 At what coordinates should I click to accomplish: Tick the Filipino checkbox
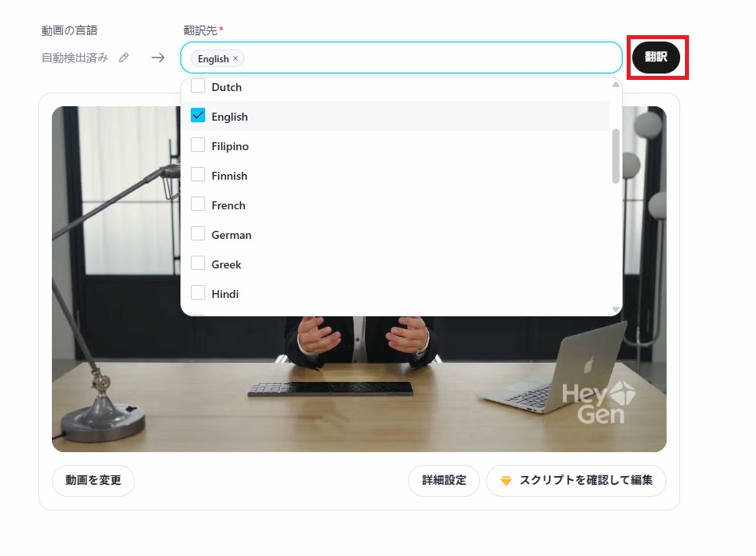(198, 145)
